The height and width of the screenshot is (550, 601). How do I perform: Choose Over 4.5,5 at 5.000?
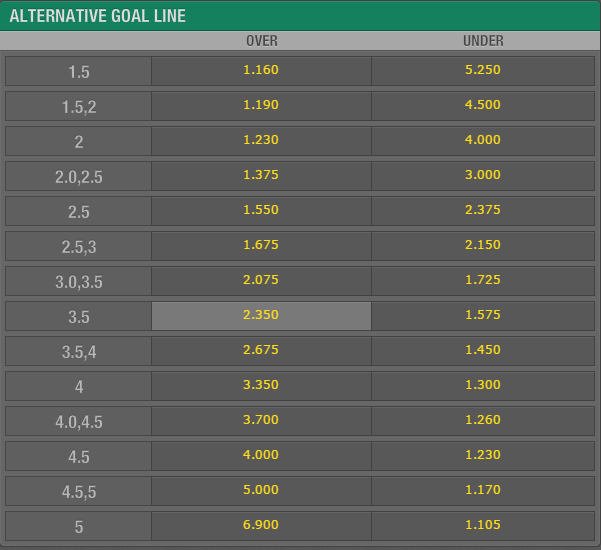tap(261, 491)
